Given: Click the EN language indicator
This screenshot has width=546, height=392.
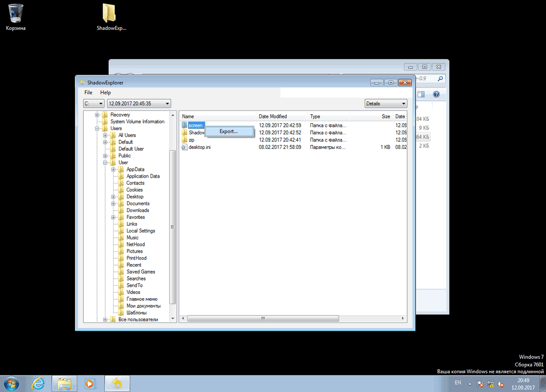Looking at the screenshot, I should [x=458, y=382].
